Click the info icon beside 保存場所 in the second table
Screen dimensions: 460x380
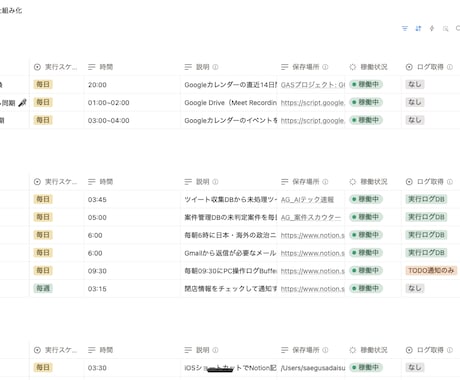point(325,182)
